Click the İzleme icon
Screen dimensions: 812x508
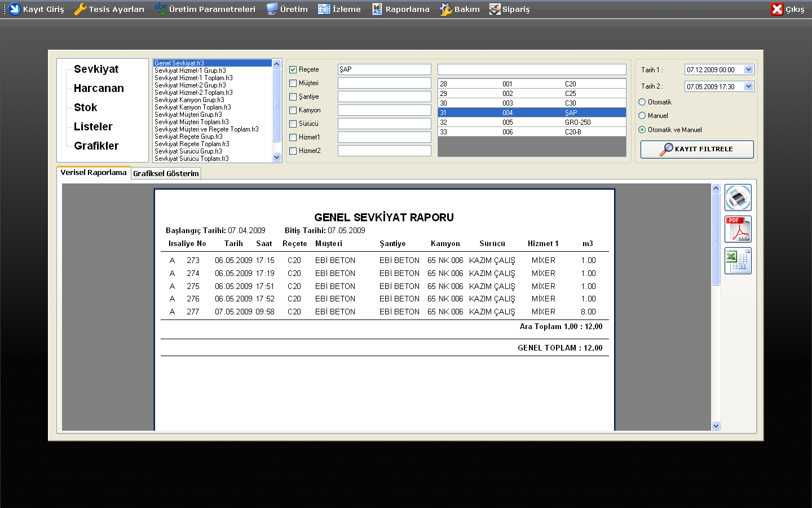point(324,9)
